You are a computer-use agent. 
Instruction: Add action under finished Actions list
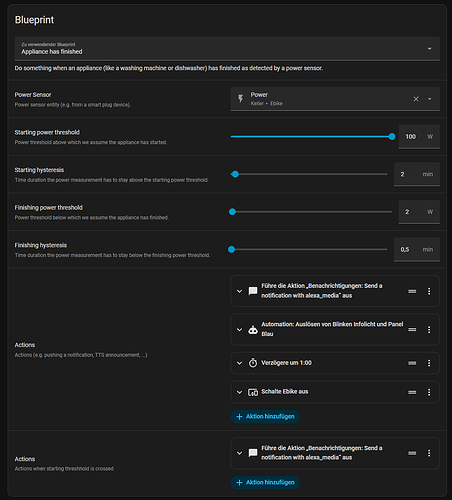265,417
